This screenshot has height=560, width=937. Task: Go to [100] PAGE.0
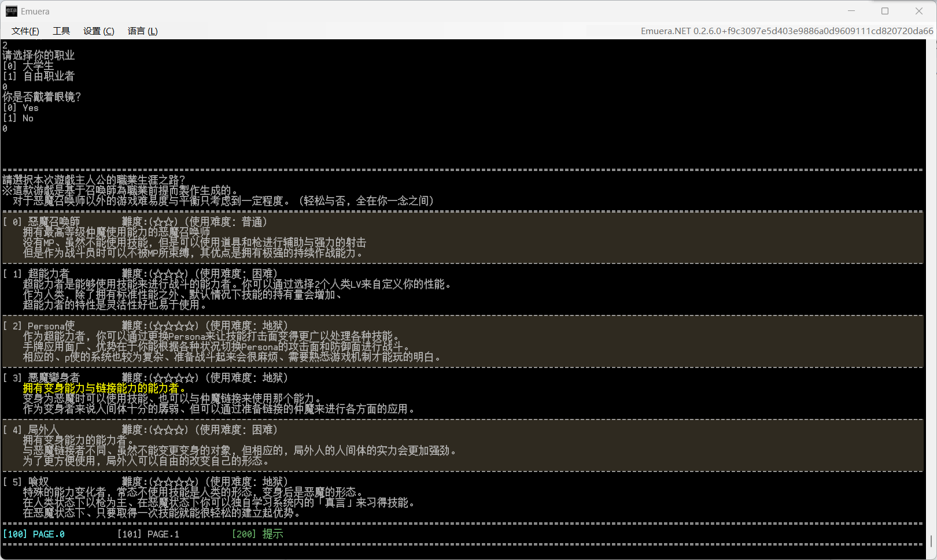tap(34, 535)
